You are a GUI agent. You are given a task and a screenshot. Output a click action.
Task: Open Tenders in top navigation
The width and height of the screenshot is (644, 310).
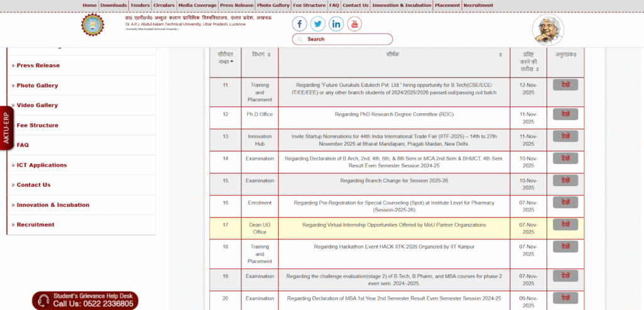140,5
